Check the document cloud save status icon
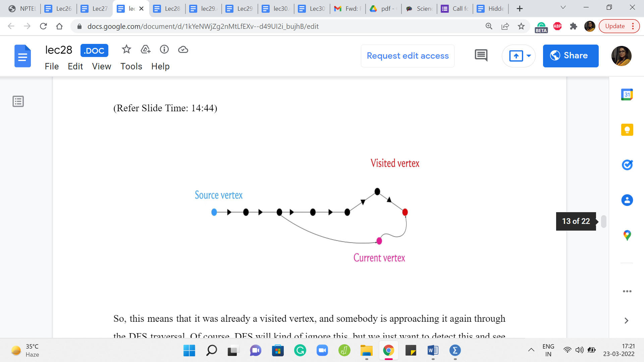The width and height of the screenshot is (644, 362). click(183, 50)
